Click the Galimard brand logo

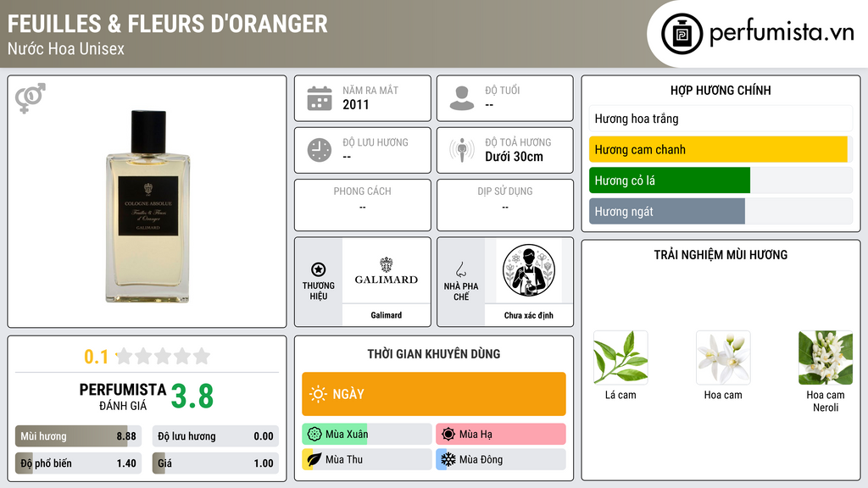(387, 271)
